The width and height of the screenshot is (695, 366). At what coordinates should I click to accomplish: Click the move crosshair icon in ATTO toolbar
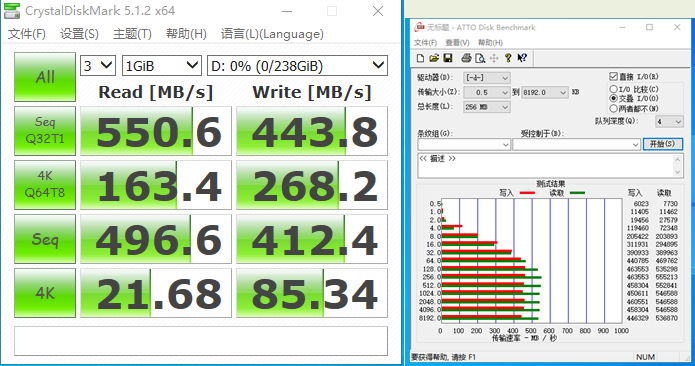(x=494, y=58)
